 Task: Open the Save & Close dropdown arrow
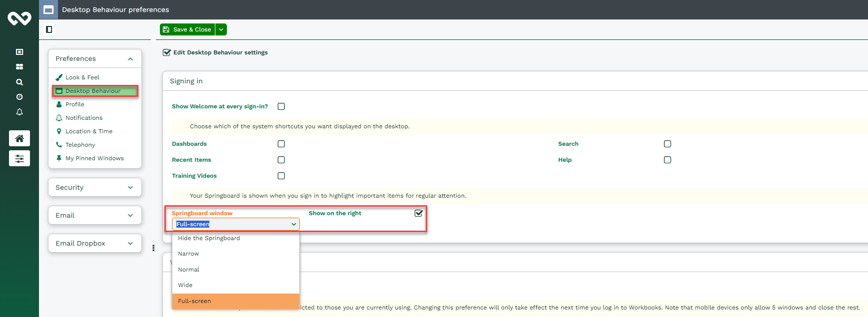pos(221,29)
